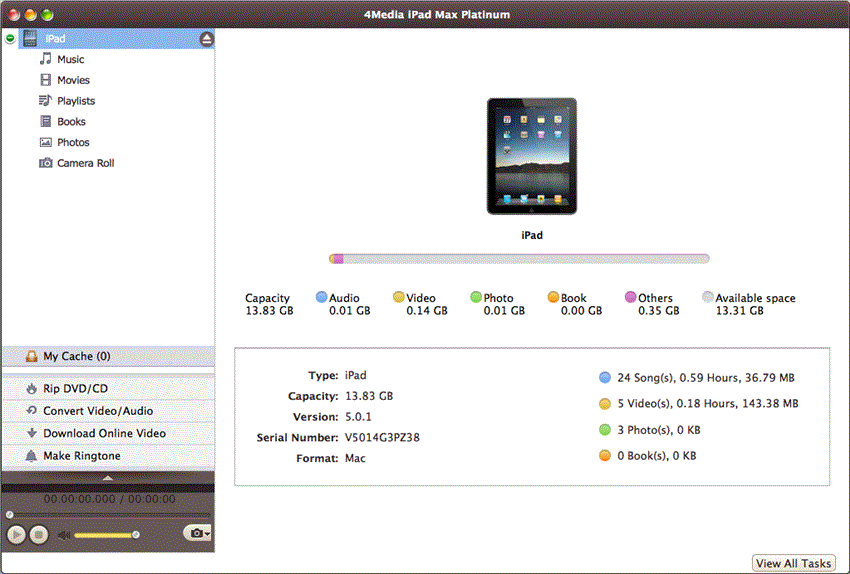Click the yellow dot beside 5 Video(s)

point(605,404)
